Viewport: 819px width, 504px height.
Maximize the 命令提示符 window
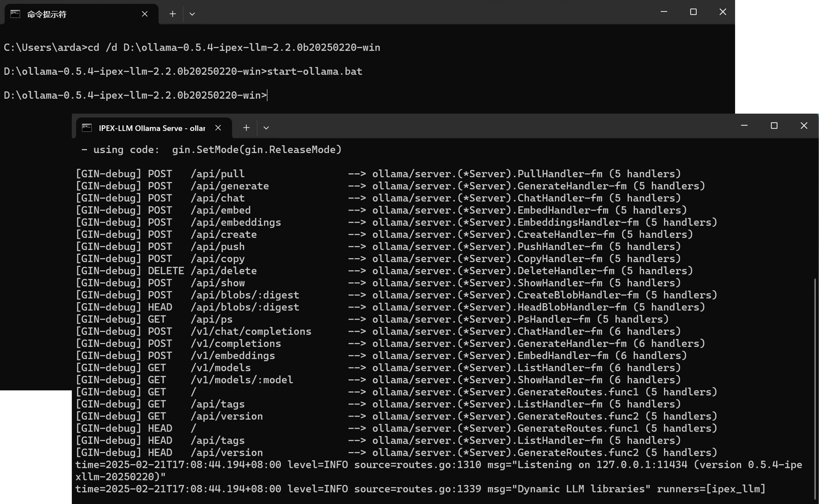click(693, 12)
